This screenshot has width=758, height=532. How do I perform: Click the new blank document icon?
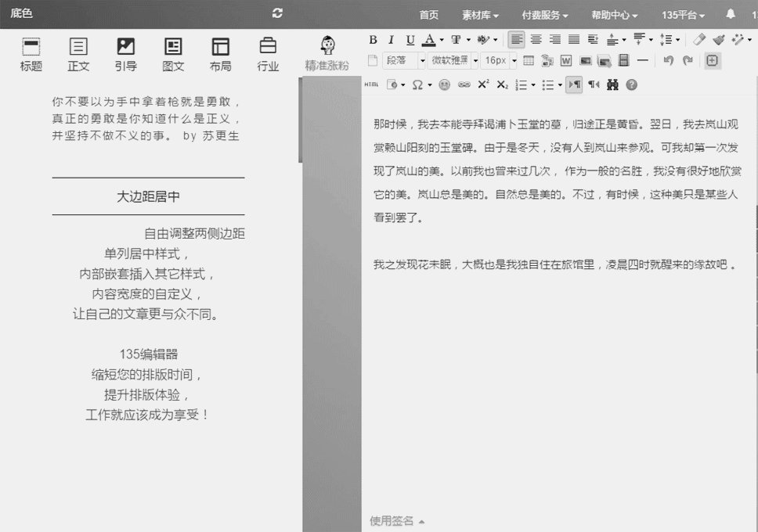[x=373, y=60]
